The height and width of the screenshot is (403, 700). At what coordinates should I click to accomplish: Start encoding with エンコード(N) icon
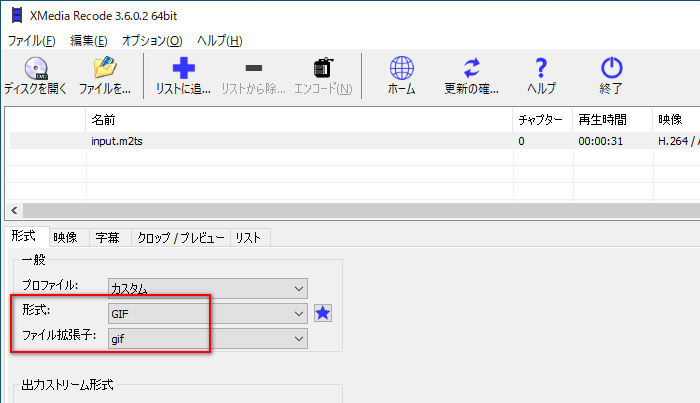click(323, 68)
